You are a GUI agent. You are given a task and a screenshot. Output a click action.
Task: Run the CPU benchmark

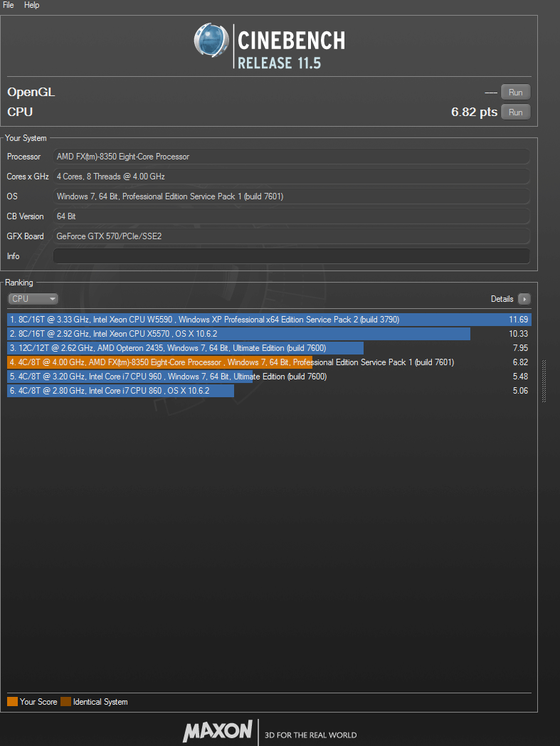(515, 112)
